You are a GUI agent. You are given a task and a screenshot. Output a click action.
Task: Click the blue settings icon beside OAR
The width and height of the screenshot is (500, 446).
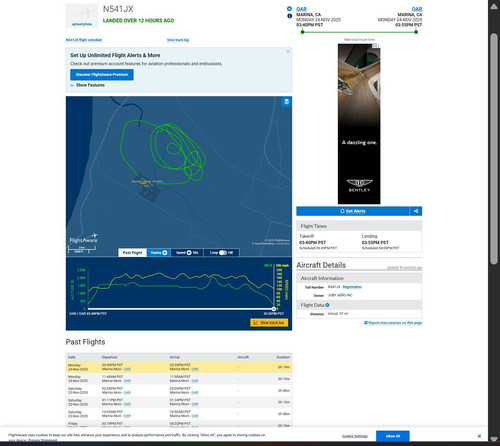[289, 9]
